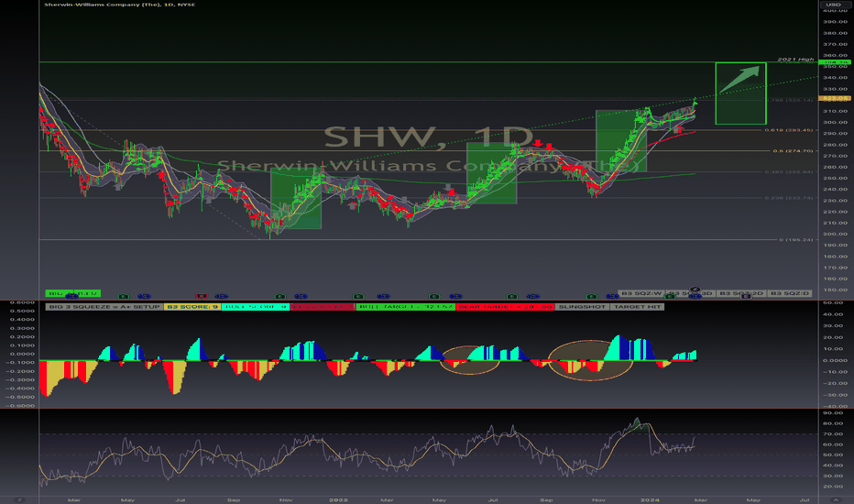Click the green price tag on the 2021 High line
Viewport: 854px width, 504px height.
click(835, 62)
